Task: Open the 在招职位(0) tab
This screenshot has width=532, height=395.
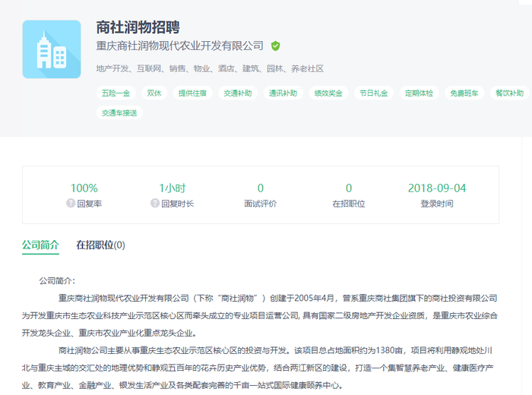Action: tap(100, 245)
